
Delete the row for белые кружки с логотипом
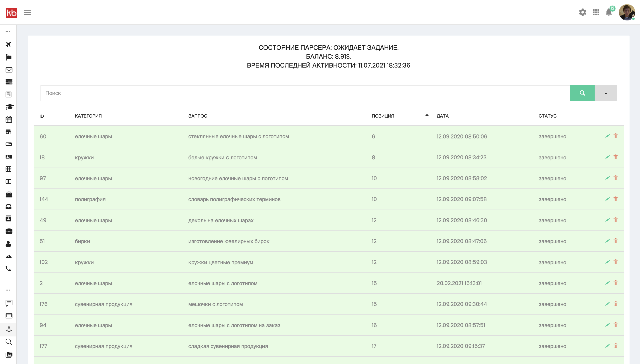point(616,157)
